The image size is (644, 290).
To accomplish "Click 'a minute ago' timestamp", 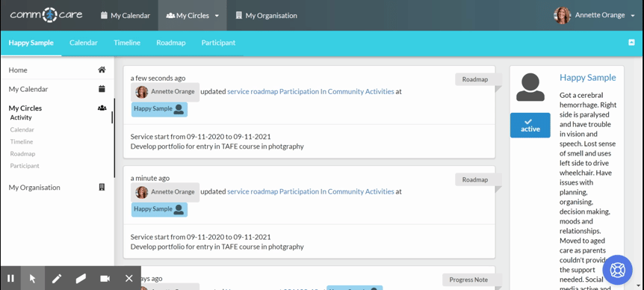I will click(x=150, y=179).
